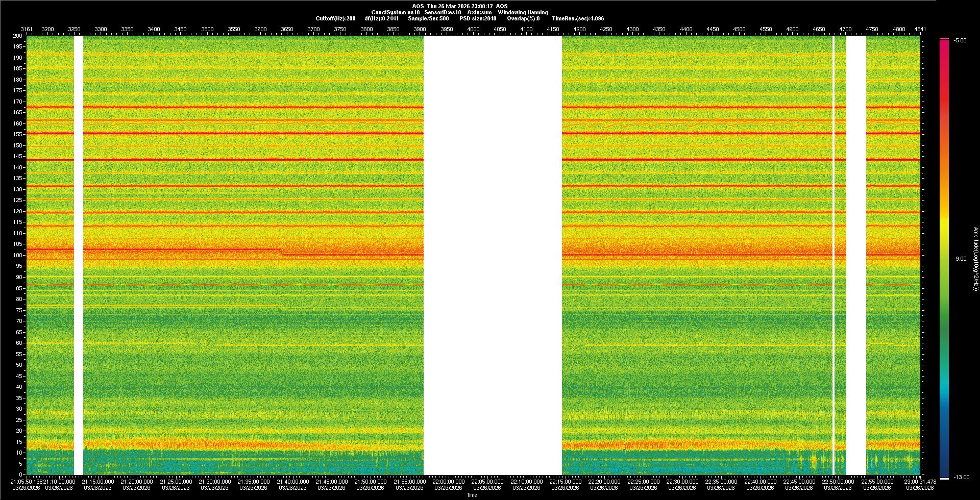Viewport: 980px width, 500px height.
Task: Click the 4000 tick on the top axis
Action: tap(473, 29)
